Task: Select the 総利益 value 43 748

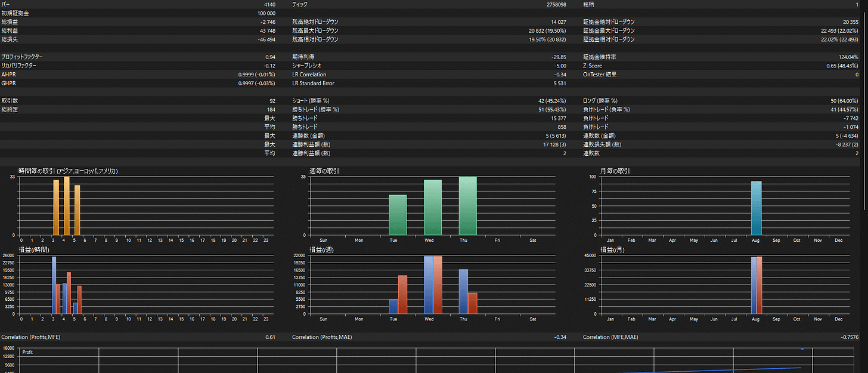Action: (268, 30)
